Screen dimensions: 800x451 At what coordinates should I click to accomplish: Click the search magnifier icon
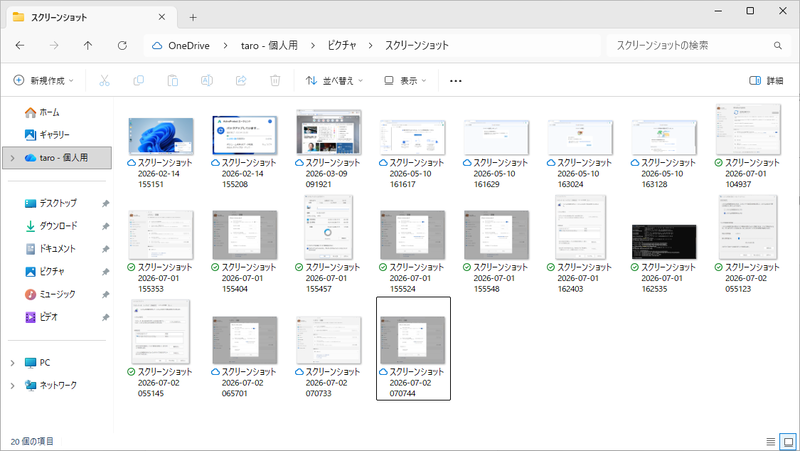(x=778, y=45)
